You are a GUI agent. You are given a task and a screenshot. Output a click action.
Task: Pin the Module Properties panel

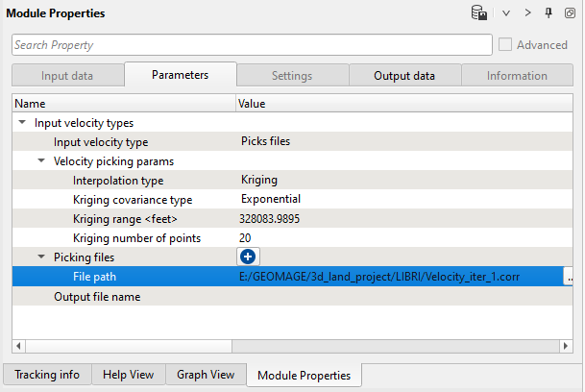(x=548, y=13)
